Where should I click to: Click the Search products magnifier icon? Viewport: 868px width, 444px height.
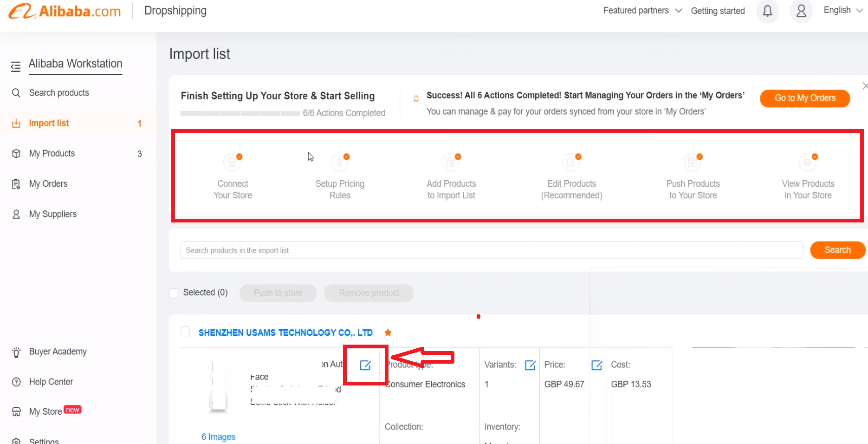16,93
